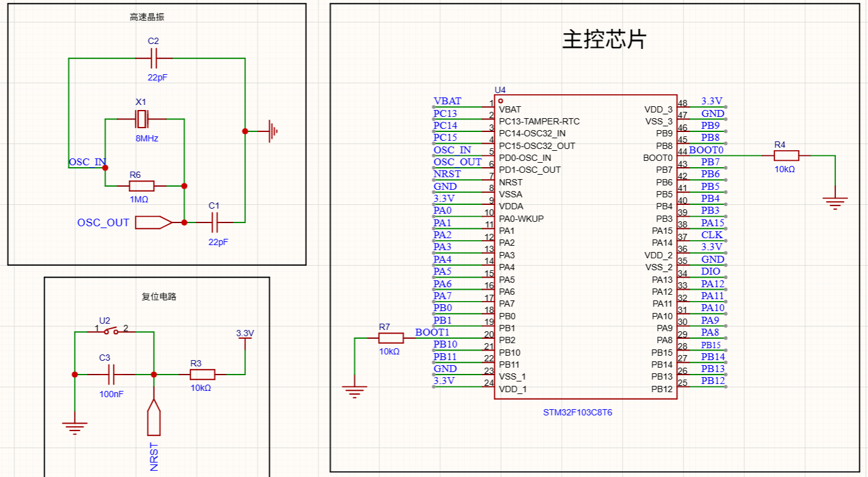Select capacitor C3 symbol

(111, 375)
